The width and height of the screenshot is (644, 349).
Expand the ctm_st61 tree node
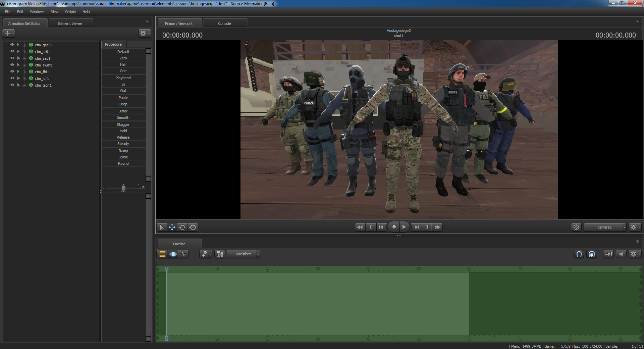click(x=24, y=52)
